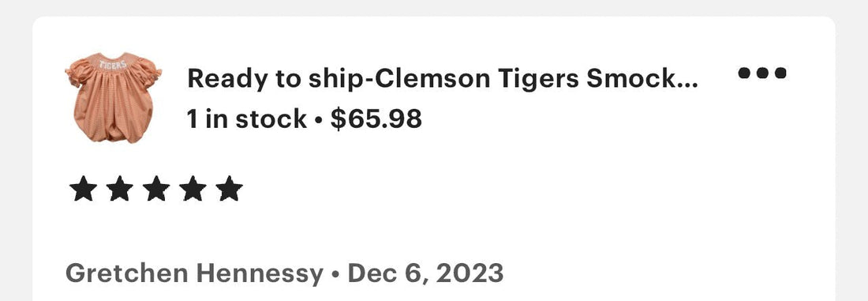Open the orange smocked bubble thumbnail
Image resolution: width=868 pixels, height=301 pixels.
click(x=114, y=97)
